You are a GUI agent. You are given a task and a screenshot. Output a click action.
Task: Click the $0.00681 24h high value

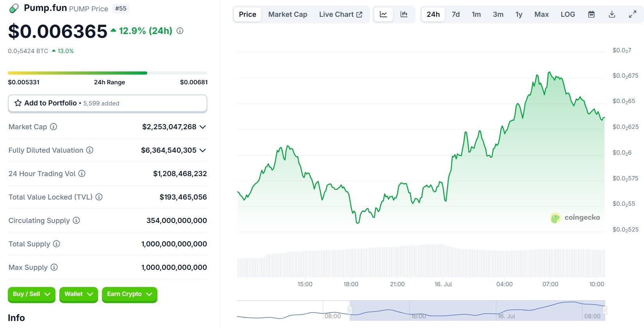194,82
